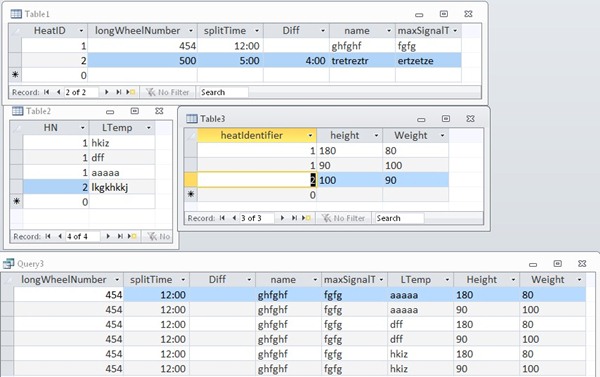Click the maxSignalT header in Query3
Viewport: 600px width, 377px height.
pyautogui.click(x=354, y=280)
